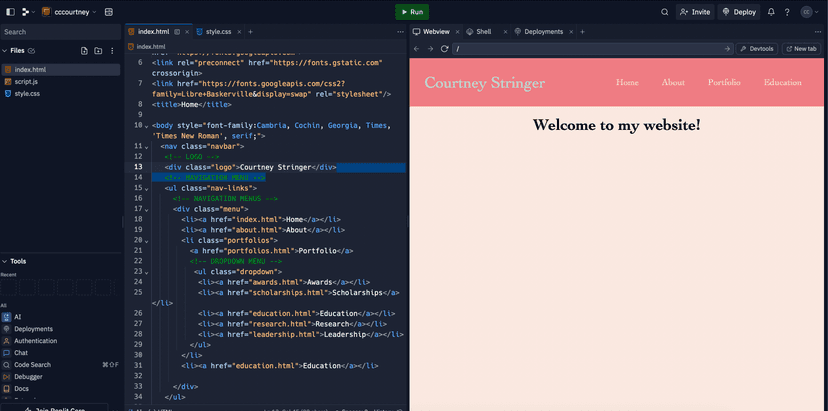This screenshot has width=828, height=411.
Task: Click the webview back arrow
Action: click(x=417, y=48)
